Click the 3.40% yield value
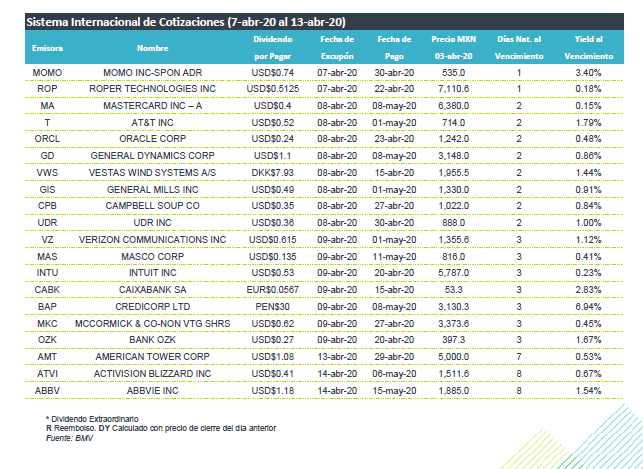The width and height of the screenshot is (643, 469). [588, 73]
